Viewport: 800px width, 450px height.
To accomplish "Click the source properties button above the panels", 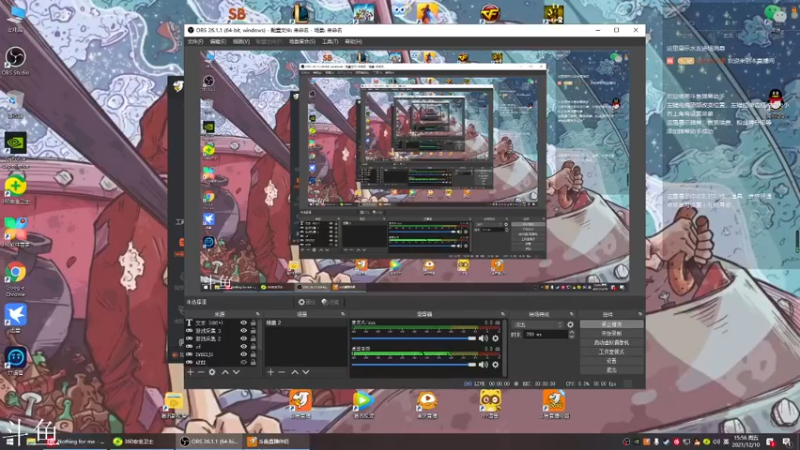I will pos(307,302).
